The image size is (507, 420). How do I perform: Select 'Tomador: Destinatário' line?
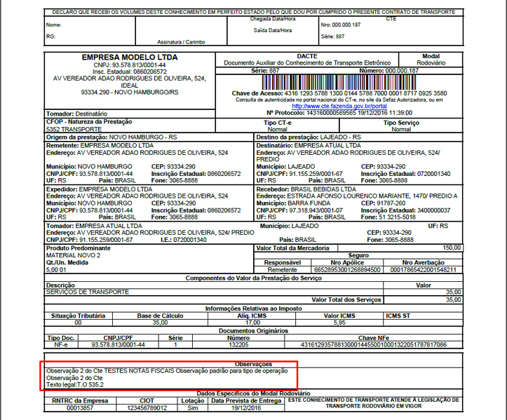(x=76, y=114)
